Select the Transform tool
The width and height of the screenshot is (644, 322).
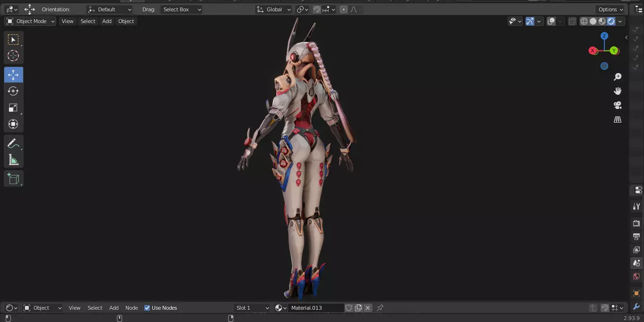(13, 124)
